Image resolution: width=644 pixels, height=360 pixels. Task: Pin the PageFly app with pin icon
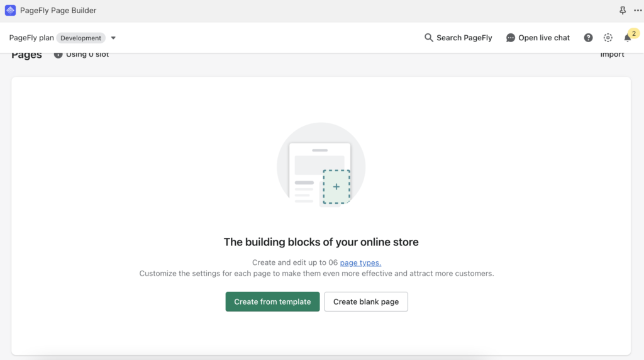(x=623, y=11)
